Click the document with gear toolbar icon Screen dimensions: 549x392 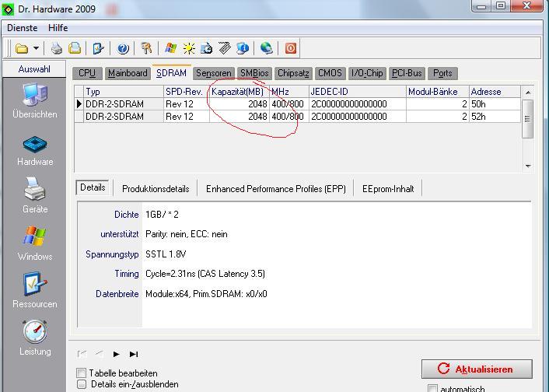point(207,48)
